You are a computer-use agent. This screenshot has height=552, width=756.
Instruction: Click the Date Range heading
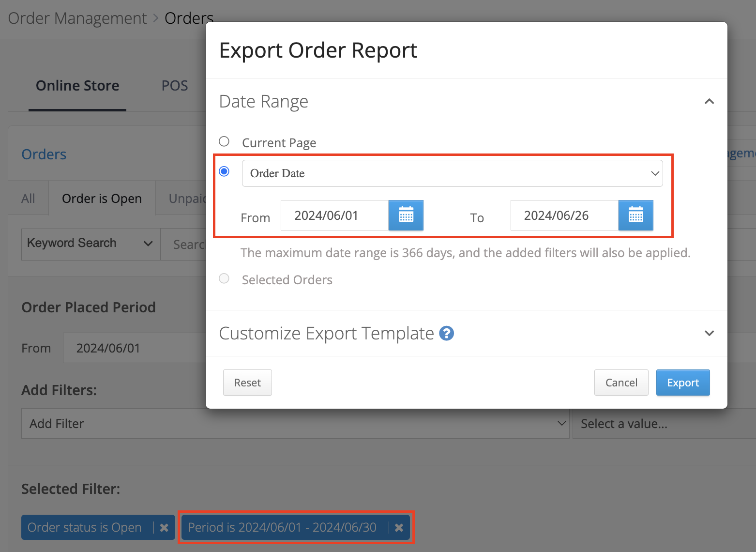264,101
